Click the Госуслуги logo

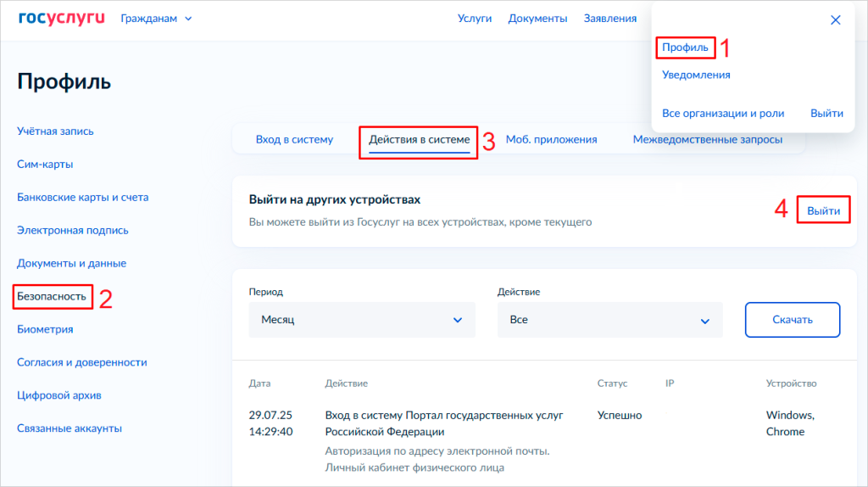point(61,19)
